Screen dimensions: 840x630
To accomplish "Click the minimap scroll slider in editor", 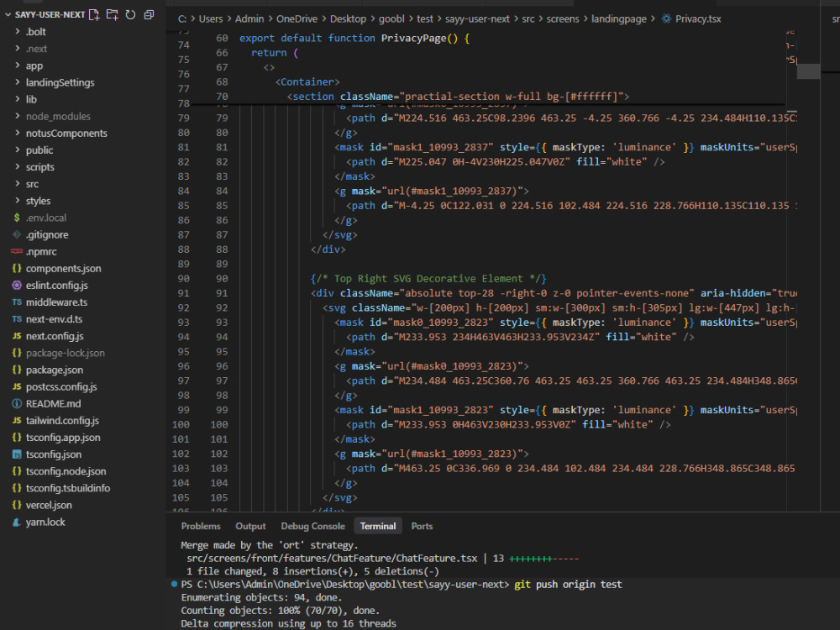I will [x=808, y=71].
